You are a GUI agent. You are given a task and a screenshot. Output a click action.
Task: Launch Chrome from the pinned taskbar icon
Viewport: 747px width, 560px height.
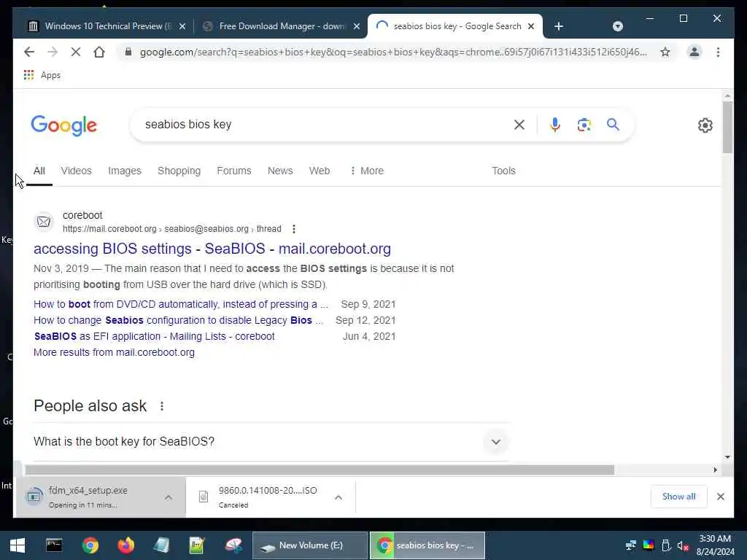tap(90, 545)
